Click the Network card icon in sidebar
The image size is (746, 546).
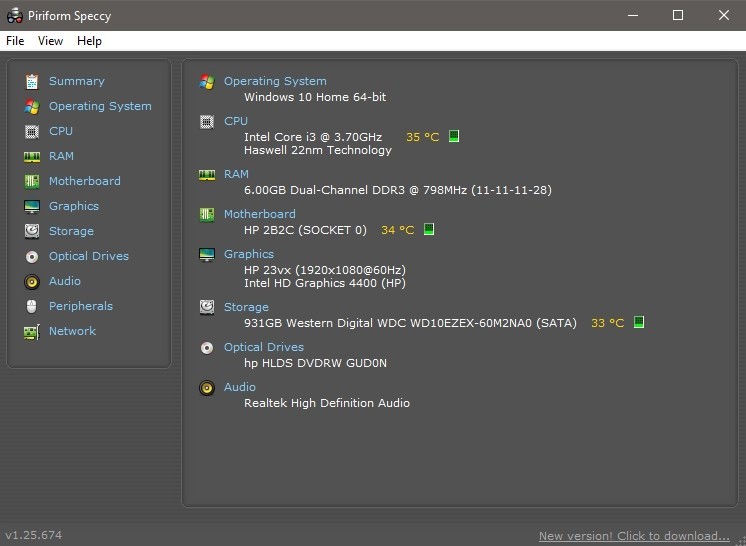pyautogui.click(x=32, y=332)
